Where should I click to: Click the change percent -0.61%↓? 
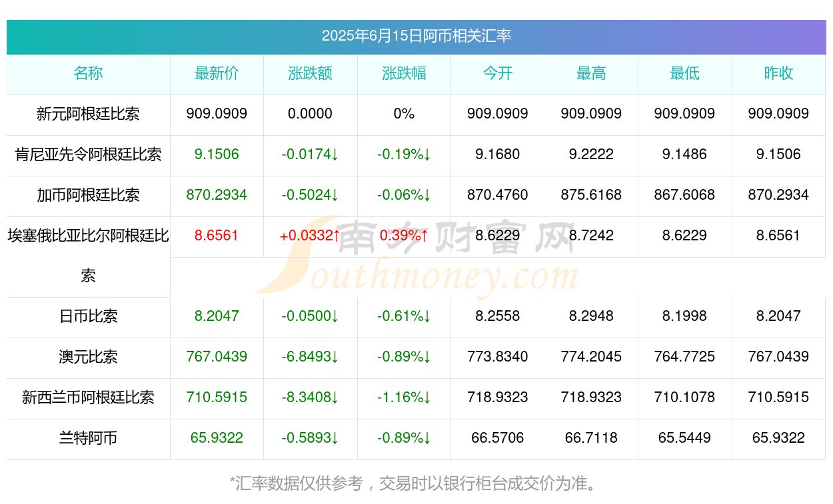[404, 316]
